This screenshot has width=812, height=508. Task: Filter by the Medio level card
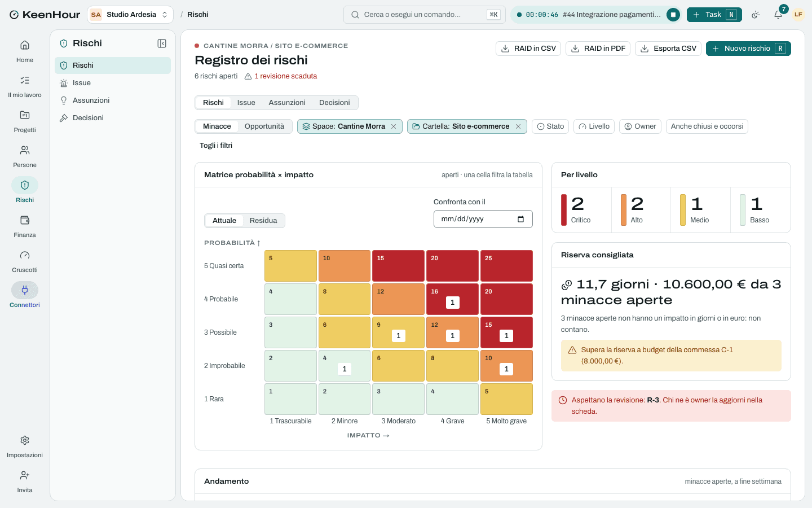click(x=701, y=210)
